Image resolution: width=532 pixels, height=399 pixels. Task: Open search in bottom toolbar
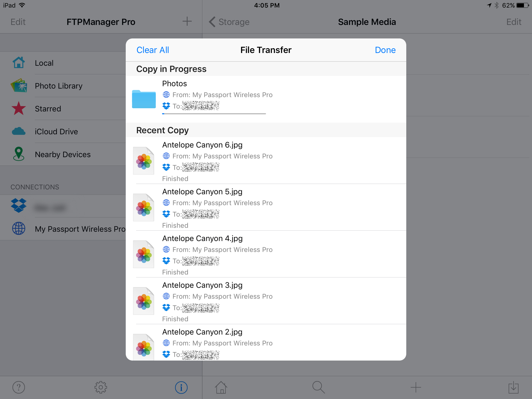point(318,387)
